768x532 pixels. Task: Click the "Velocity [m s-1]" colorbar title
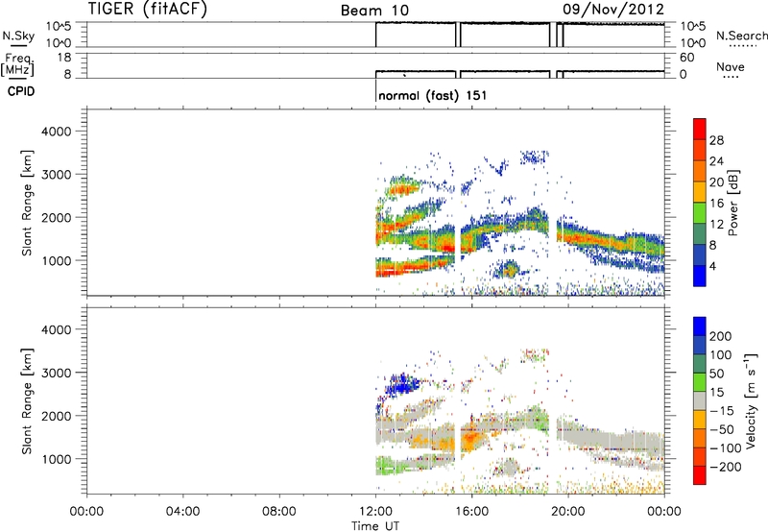click(x=751, y=400)
